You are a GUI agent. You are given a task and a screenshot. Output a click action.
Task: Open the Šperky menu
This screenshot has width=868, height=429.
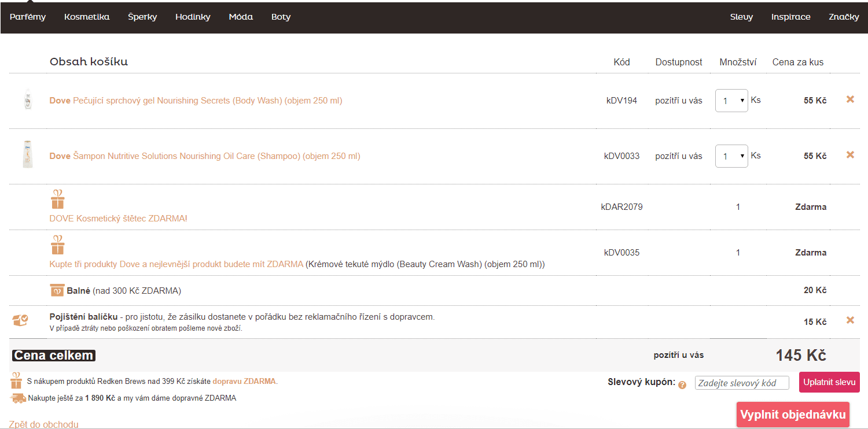point(142,17)
